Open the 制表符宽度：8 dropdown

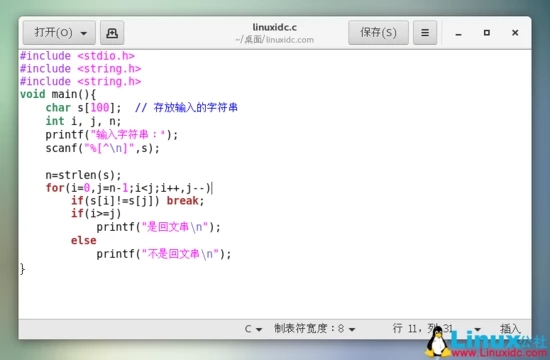[315, 329]
